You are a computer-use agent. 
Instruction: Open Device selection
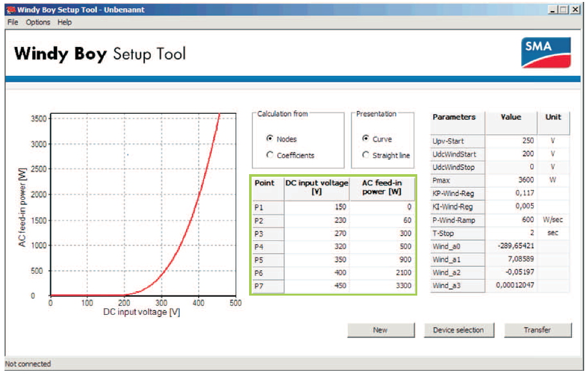458,330
